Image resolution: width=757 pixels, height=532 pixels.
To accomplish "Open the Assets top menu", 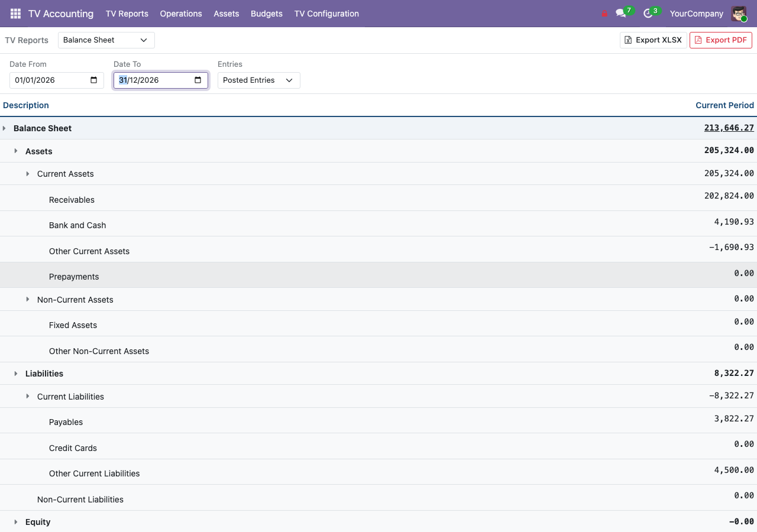I will coord(227,14).
